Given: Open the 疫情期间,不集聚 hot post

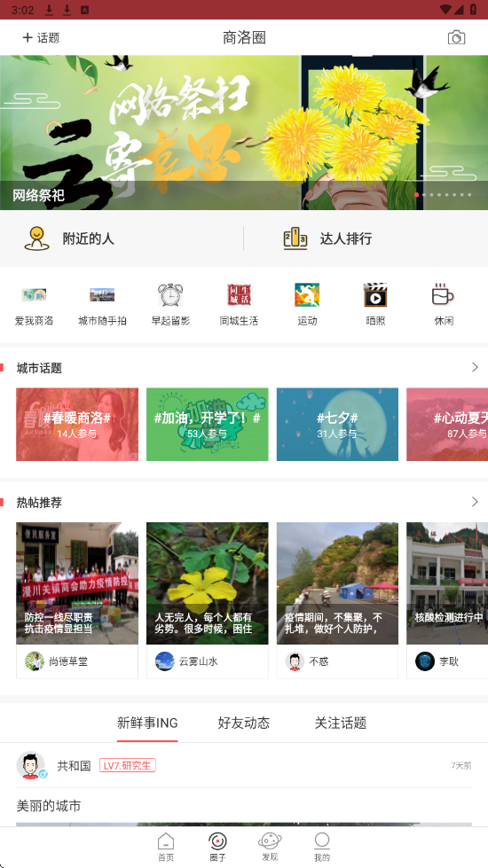Looking at the screenshot, I should point(337,583).
